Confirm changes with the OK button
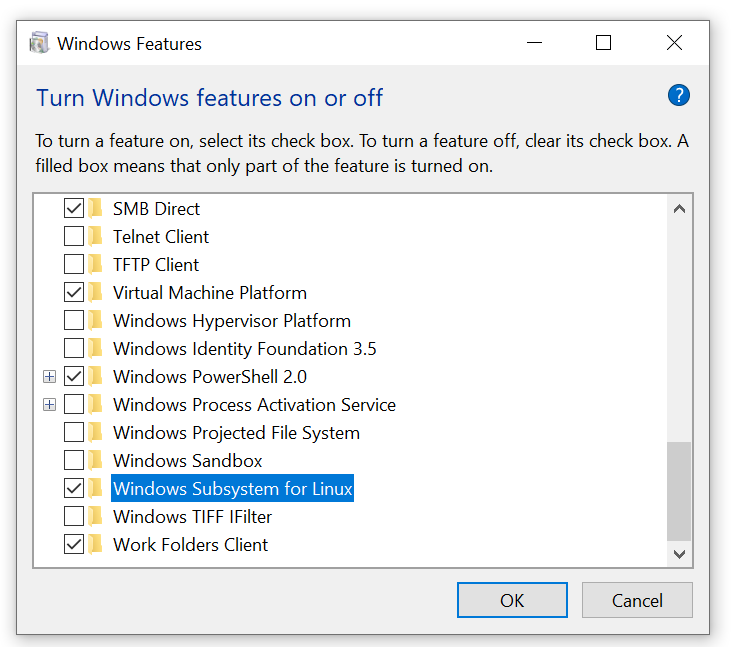 pyautogui.click(x=512, y=600)
